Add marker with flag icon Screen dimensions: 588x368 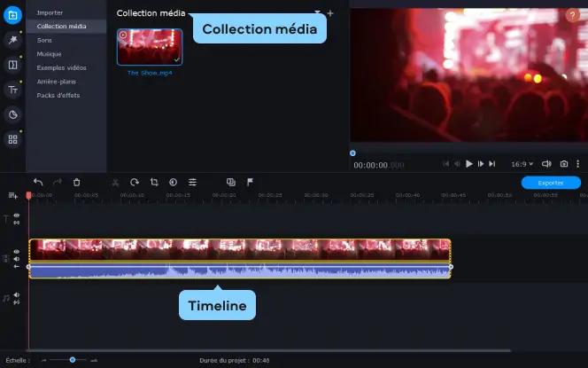[x=250, y=182]
